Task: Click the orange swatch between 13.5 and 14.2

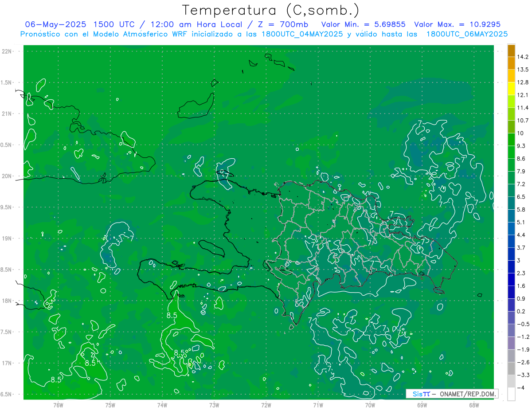Action: click(511, 63)
